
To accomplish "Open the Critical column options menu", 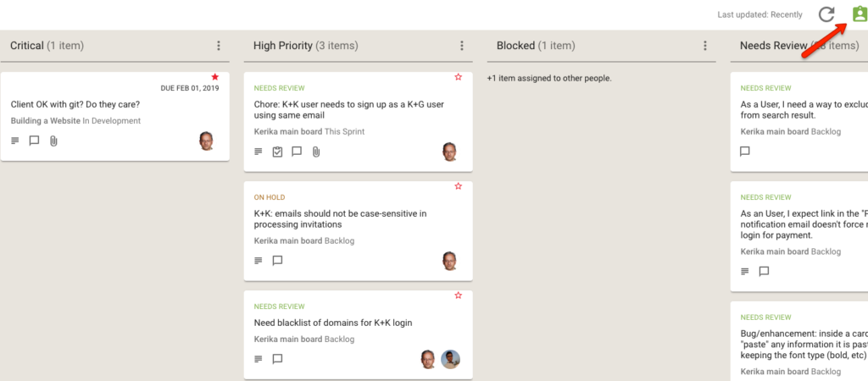I will tap(218, 46).
